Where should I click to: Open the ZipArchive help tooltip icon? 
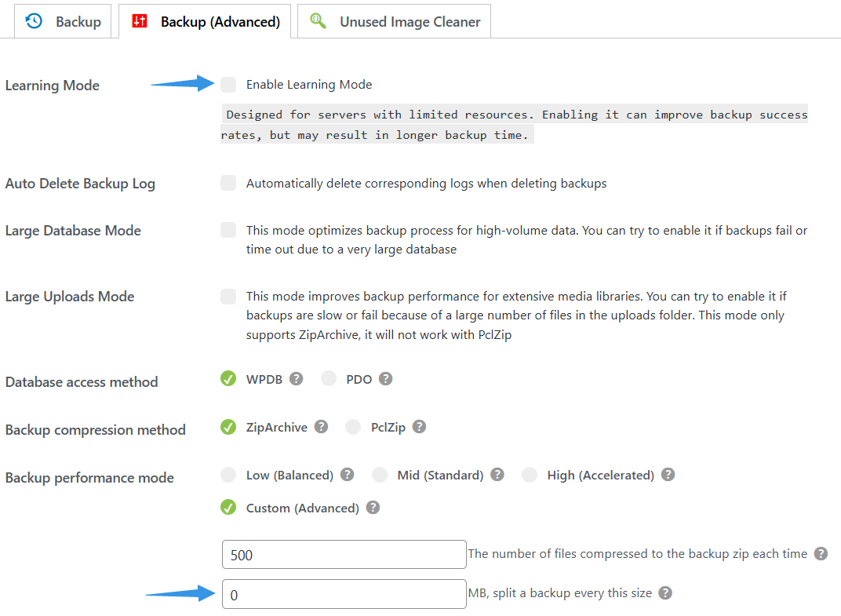coord(321,427)
